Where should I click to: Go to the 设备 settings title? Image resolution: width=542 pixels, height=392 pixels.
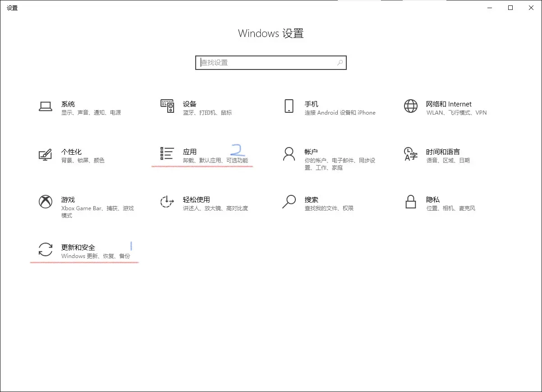point(190,104)
